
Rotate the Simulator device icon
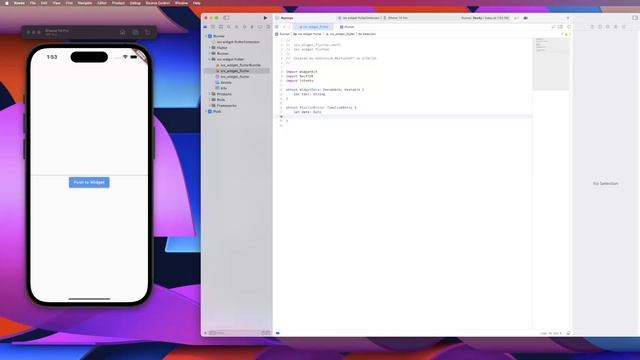click(148, 32)
